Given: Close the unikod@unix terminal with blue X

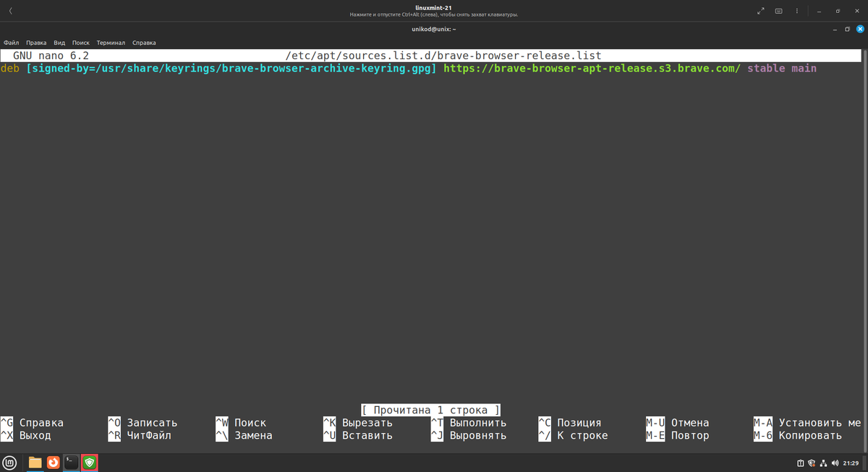Looking at the screenshot, I should pos(860,29).
